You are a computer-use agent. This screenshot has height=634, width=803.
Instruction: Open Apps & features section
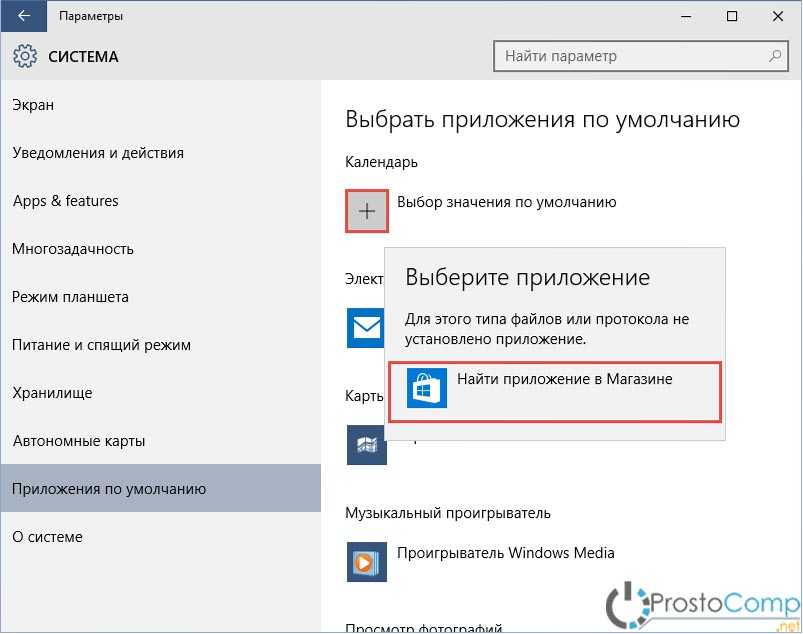click(x=66, y=201)
